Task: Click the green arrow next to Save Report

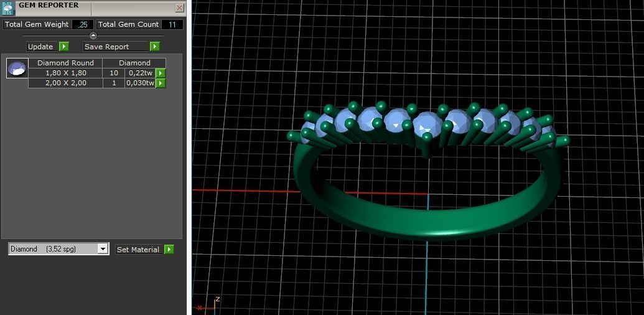Action: [x=154, y=47]
